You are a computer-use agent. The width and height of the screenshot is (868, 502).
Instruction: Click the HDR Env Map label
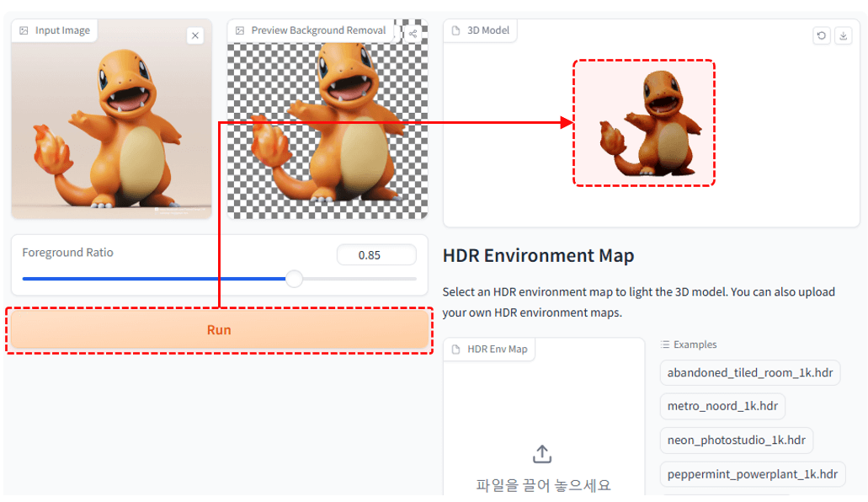tap(497, 349)
